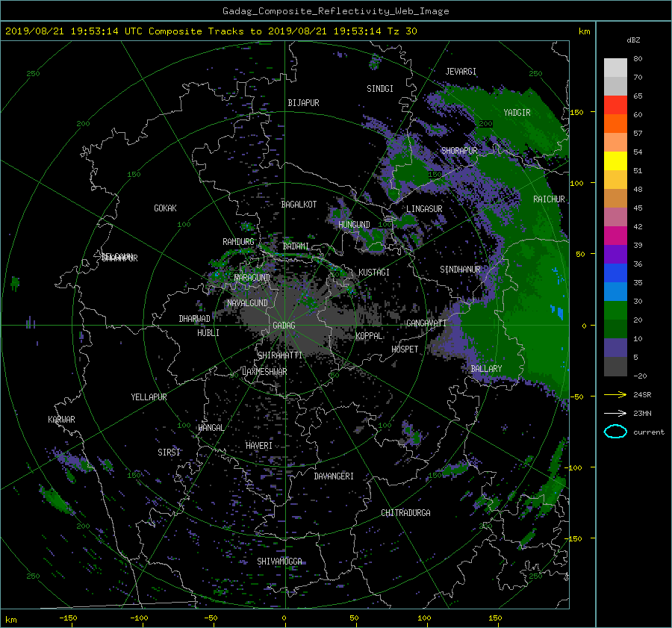Click the 100 tick on bottom km axis
Viewport: 672px width, 628px height.
tap(424, 618)
